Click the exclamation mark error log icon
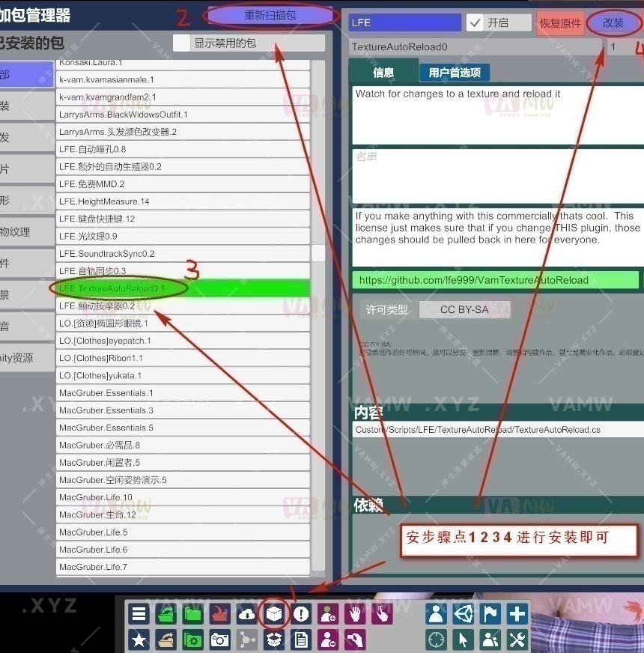644x653 pixels. (x=301, y=615)
